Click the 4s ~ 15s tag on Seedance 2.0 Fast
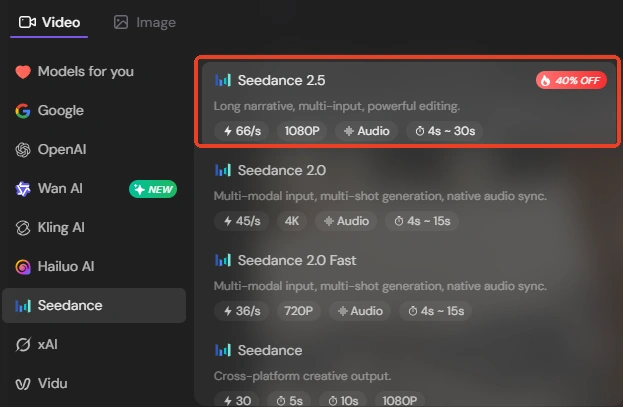This screenshot has height=407, width=623. [435, 311]
